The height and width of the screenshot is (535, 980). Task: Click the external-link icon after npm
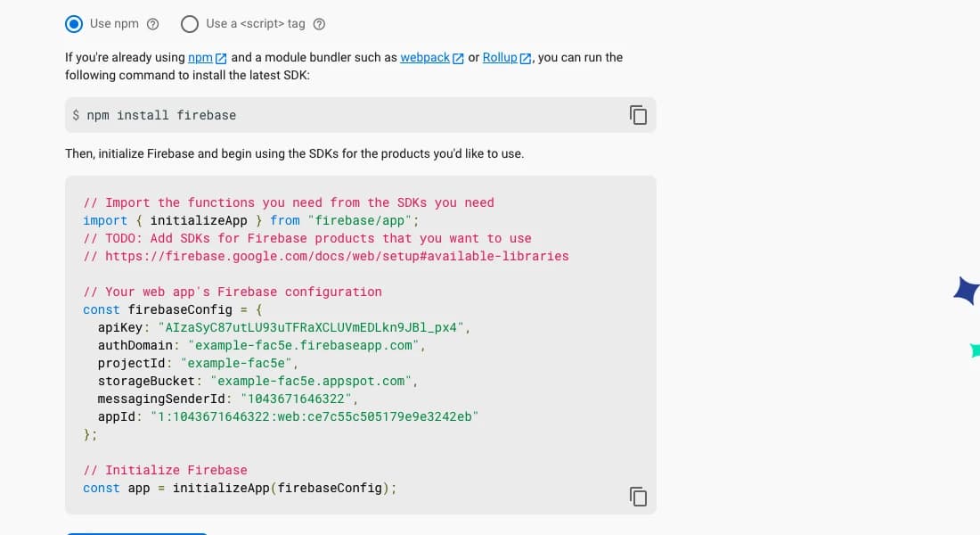click(221, 58)
